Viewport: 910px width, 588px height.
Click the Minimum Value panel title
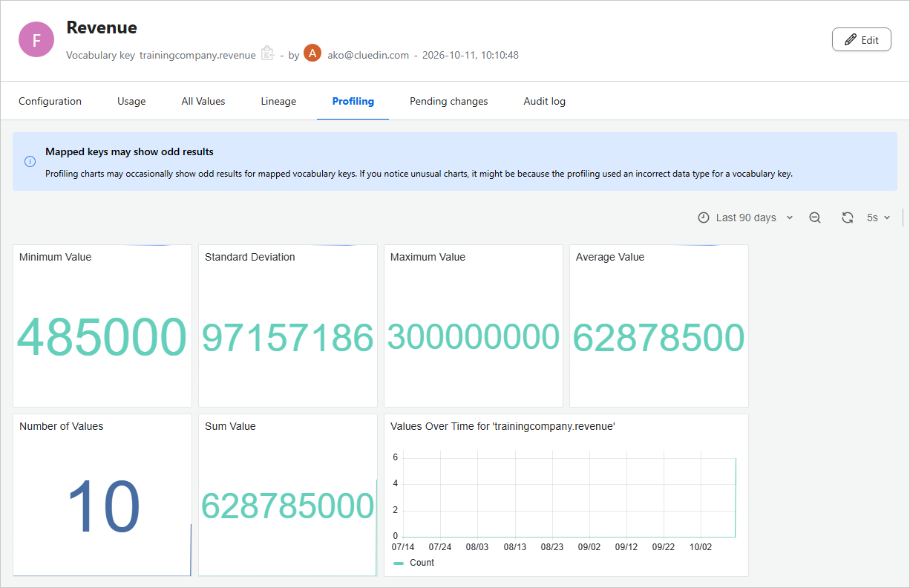56,257
